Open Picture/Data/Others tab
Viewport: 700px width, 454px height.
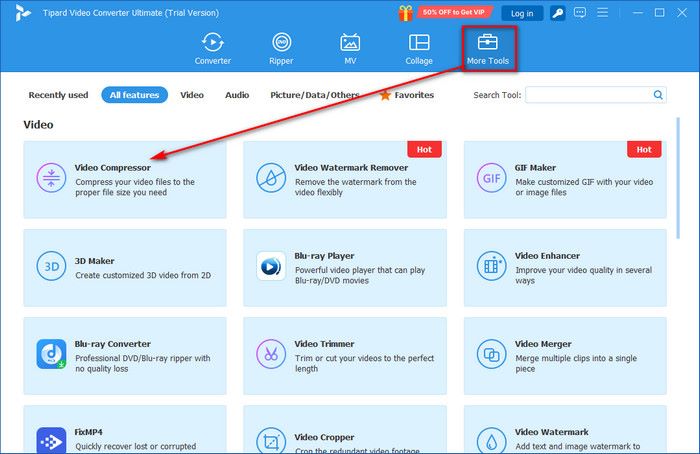[315, 95]
